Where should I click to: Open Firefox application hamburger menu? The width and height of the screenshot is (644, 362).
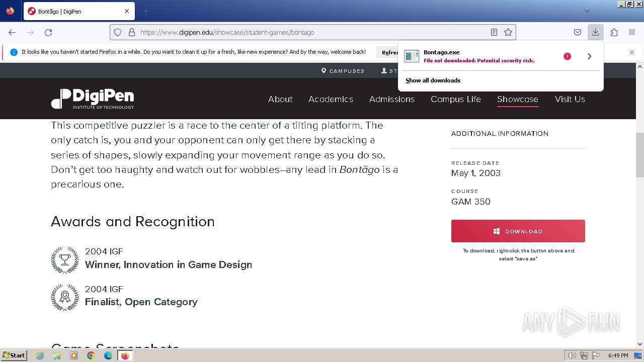coord(632,32)
